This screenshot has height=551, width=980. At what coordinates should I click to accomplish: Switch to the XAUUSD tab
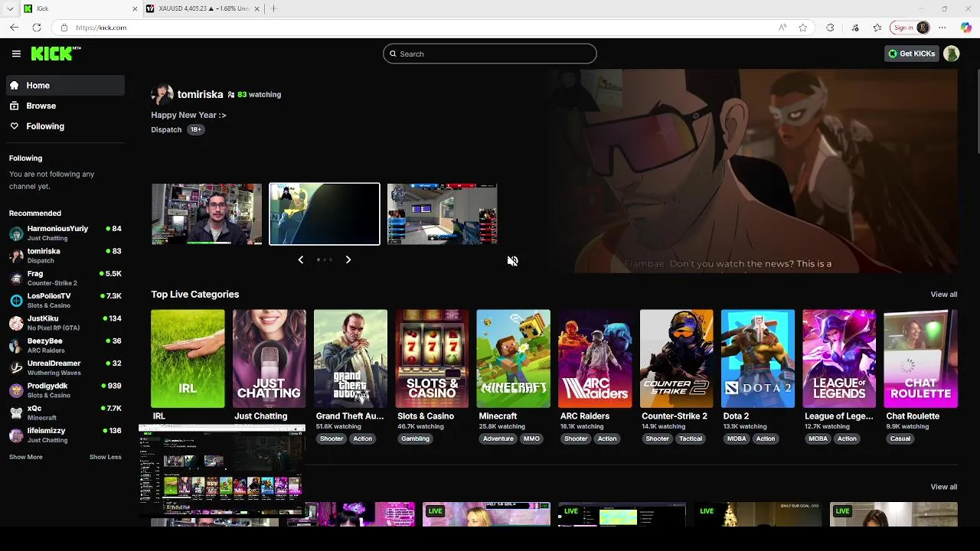[x=204, y=8]
